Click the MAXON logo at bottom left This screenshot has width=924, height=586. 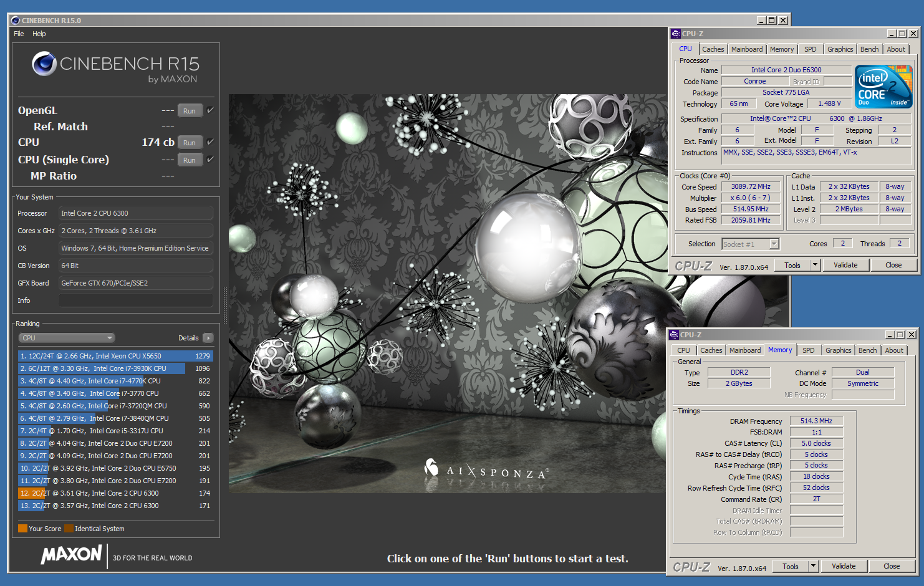tap(72, 554)
